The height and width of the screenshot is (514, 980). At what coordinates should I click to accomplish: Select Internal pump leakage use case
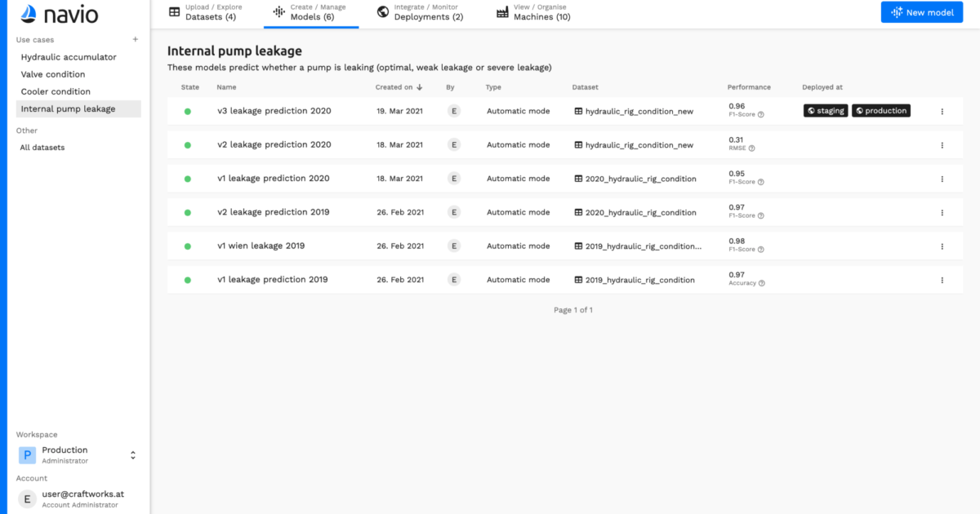(x=78, y=109)
